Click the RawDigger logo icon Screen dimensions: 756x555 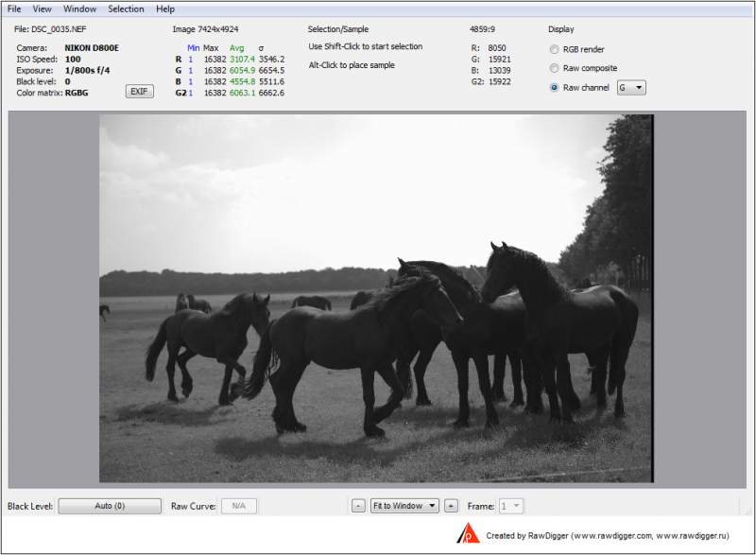pos(468,533)
